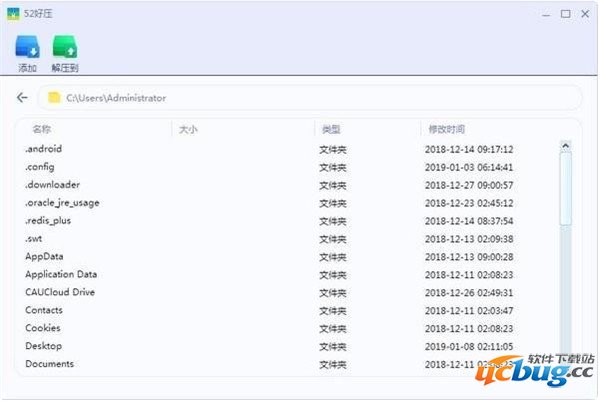The image size is (600, 402).
Task: Close the 52好压 window
Action: click(585, 14)
